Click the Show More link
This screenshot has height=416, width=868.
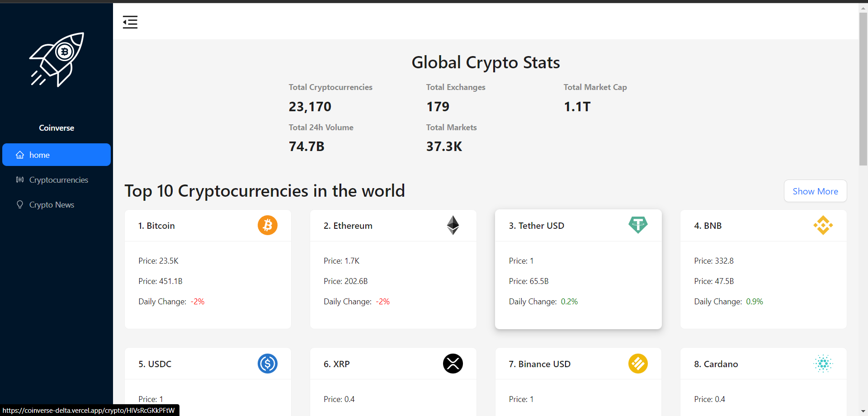point(815,191)
